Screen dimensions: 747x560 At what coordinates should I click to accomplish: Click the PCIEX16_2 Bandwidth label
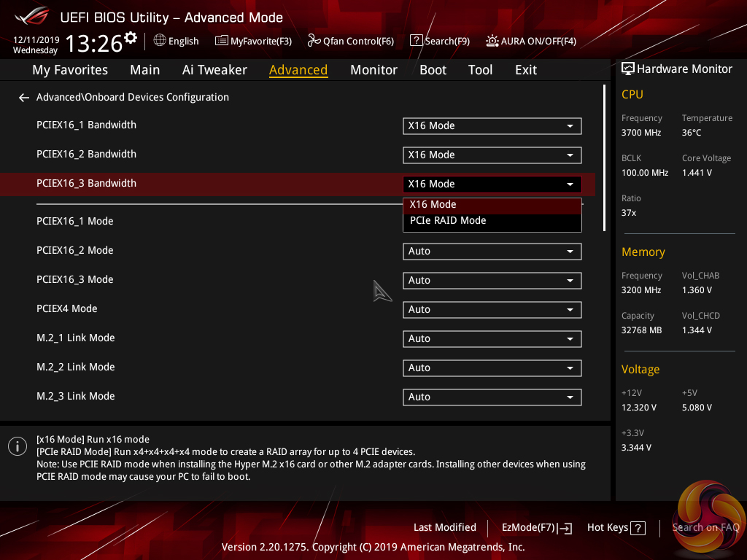pyautogui.click(x=86, y=155)
